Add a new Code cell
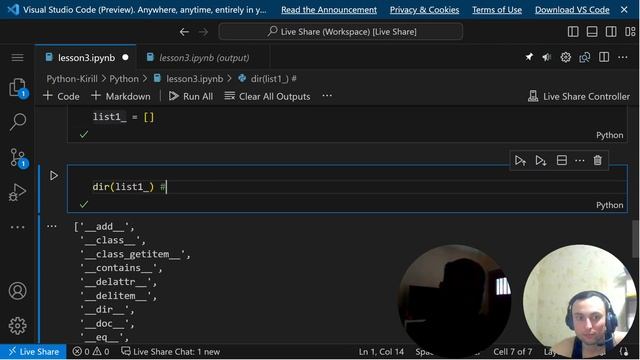The width and height of the screenshot is (640, 360). 61,96
